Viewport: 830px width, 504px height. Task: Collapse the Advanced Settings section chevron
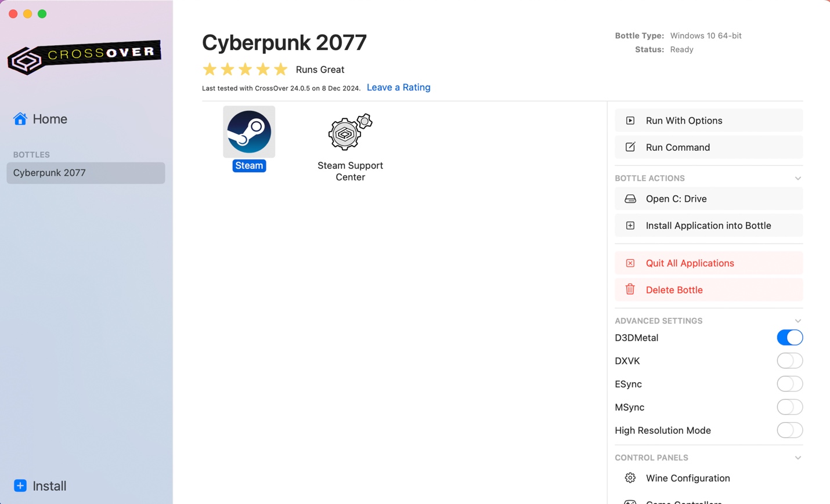tap(798, 321)
